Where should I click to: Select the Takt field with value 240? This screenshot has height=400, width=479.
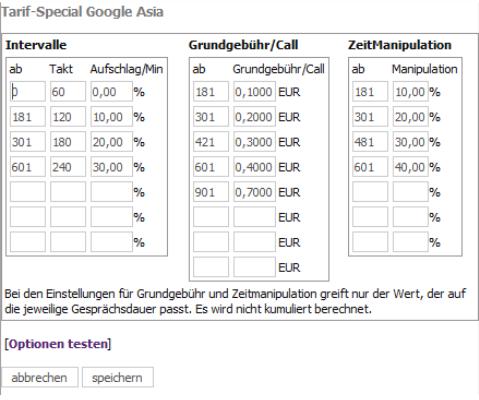[x=68, y=167]
